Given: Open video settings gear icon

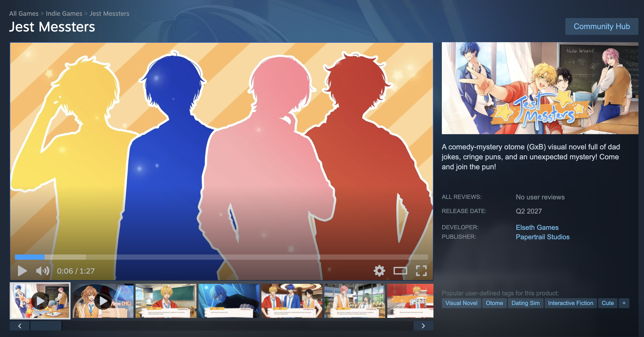Looking at the screenshot, I should [379, 271].
